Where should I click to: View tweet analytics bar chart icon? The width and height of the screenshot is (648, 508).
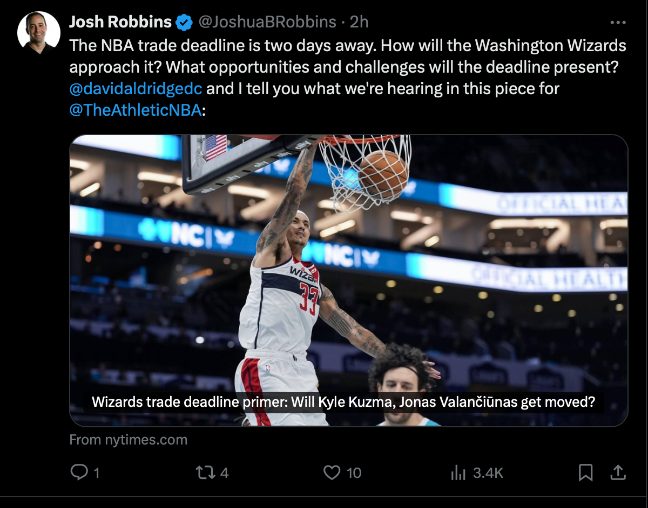(458, 472)
